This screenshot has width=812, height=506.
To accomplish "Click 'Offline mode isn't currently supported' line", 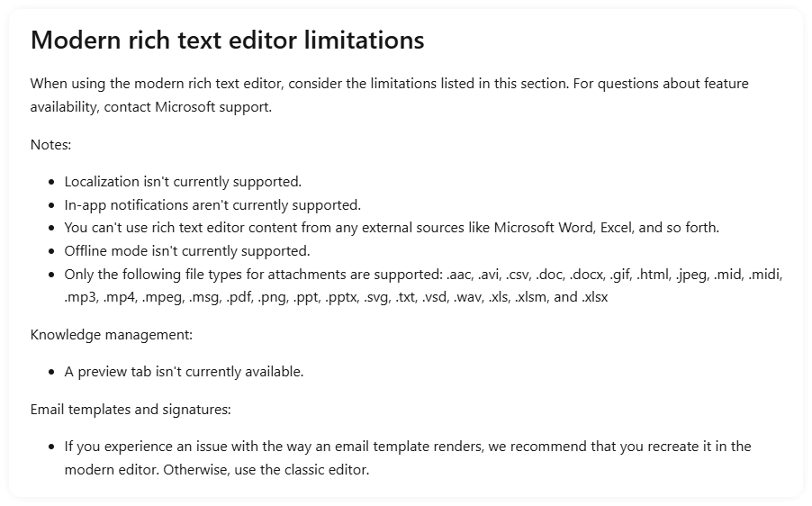I will (187, 251).
